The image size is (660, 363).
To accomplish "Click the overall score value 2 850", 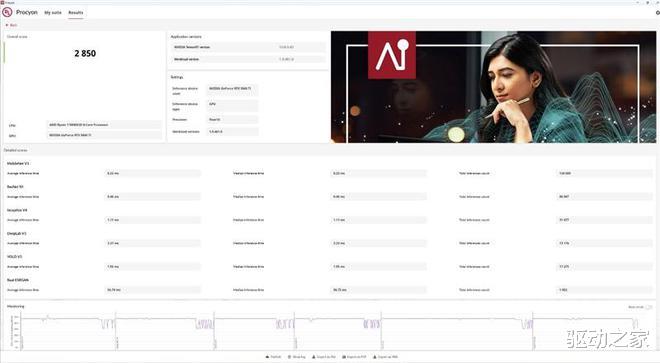I will coord(85,53).
